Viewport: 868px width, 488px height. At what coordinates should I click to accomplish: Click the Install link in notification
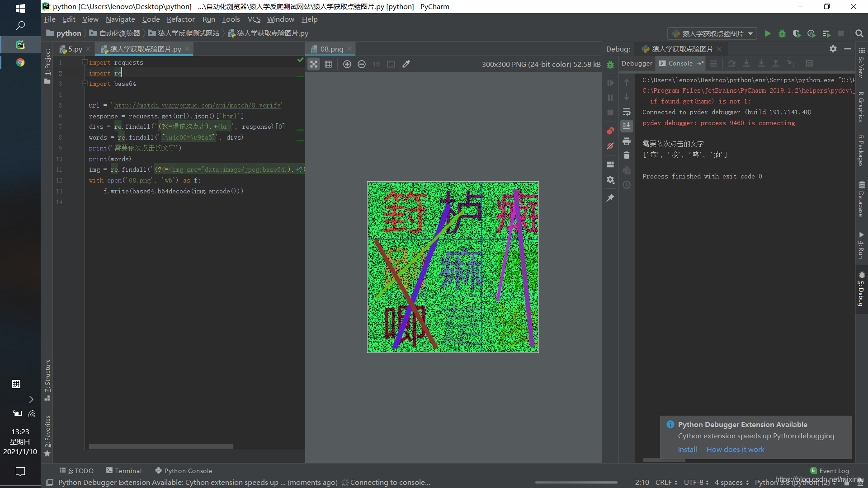(687, 449)
